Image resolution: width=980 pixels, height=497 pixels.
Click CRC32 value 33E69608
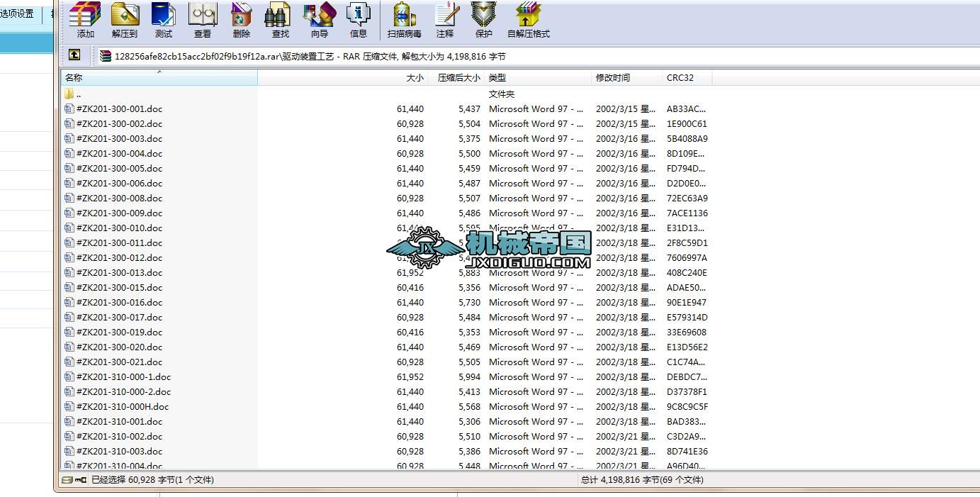tap(687, 332)
